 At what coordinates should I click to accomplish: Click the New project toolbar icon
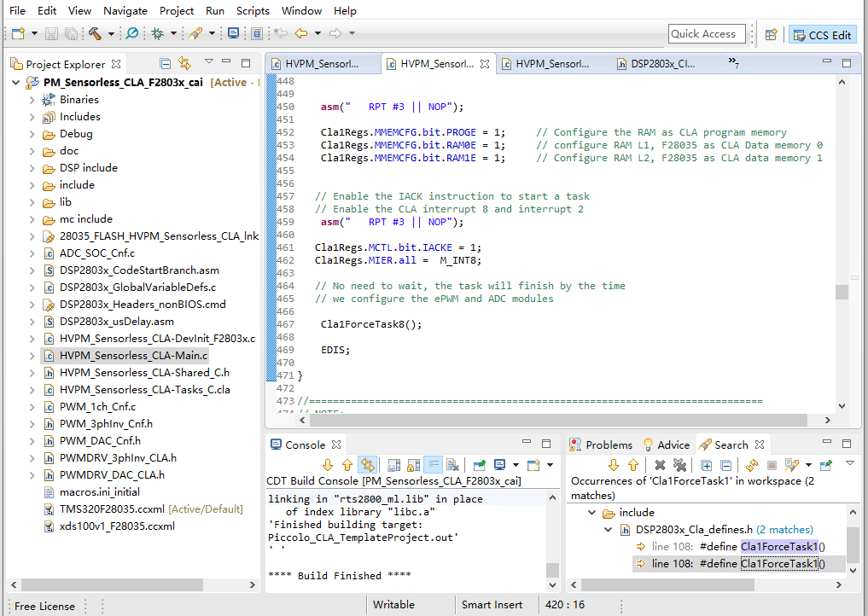coord(18,34)
